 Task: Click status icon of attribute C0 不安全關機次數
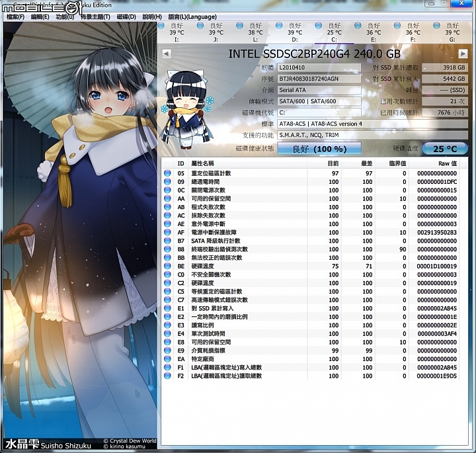(x=167, y=274)
